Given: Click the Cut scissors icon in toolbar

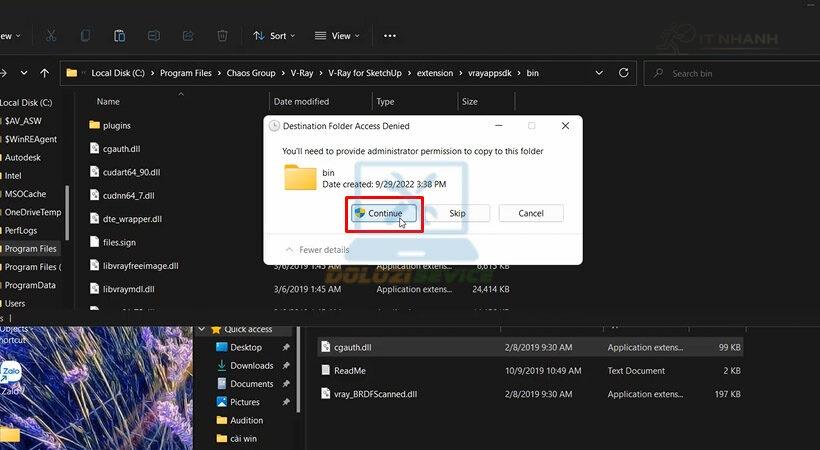Looking at the screenshot, I should coord(50,36).
